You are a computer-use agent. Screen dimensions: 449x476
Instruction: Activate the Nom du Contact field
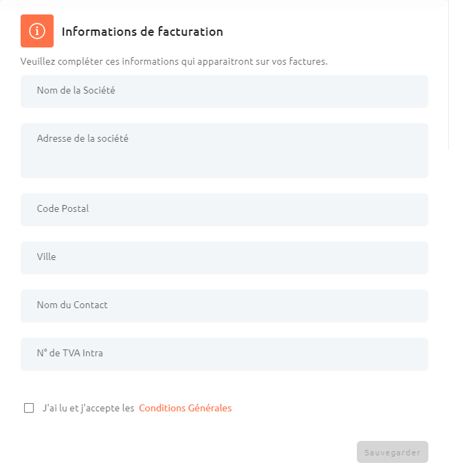pyautogui.click(x=224, y=306)
